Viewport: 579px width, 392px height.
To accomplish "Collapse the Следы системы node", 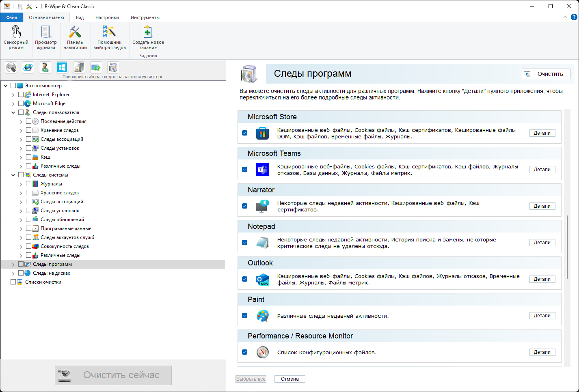I will click(x=13, y=175).
